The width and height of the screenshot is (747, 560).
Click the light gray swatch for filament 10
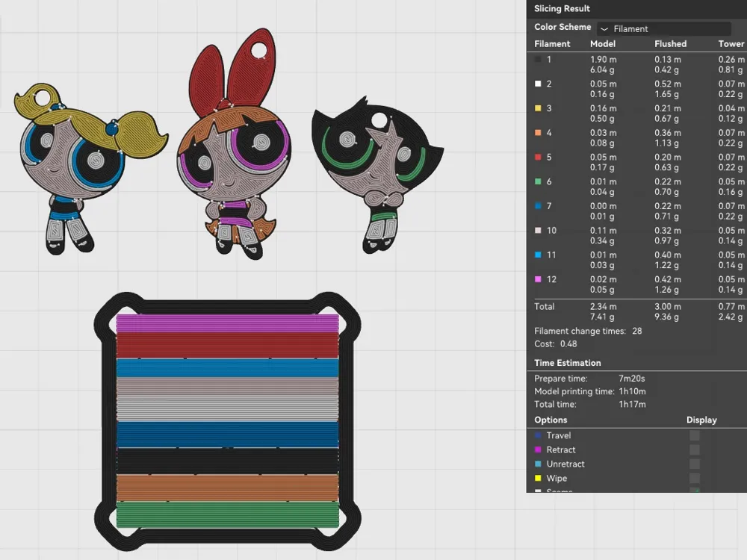(538, 230)
